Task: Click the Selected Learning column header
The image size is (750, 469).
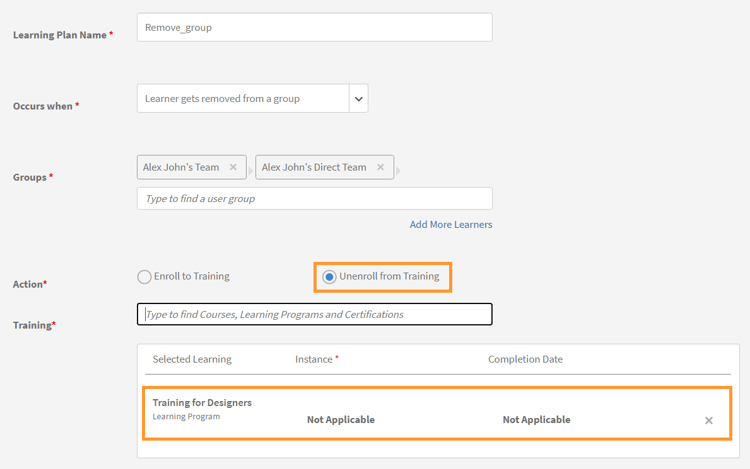Action: tap(192, 359)
